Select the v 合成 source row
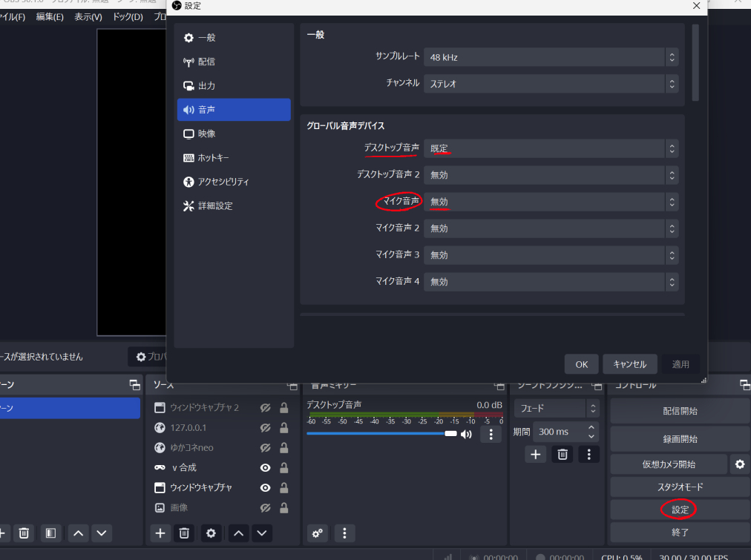Viewport: 751px width, 560px height. [x=221, y=467]
